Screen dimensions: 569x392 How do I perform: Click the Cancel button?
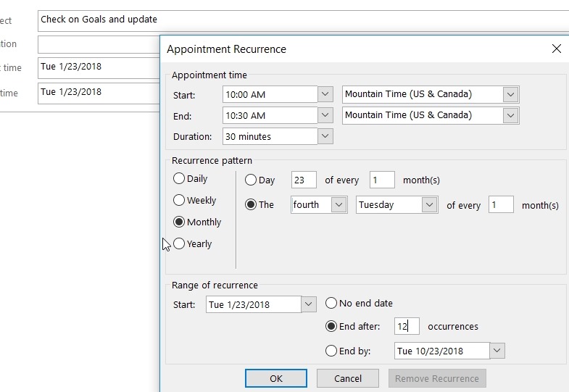(x=348, y=378)
